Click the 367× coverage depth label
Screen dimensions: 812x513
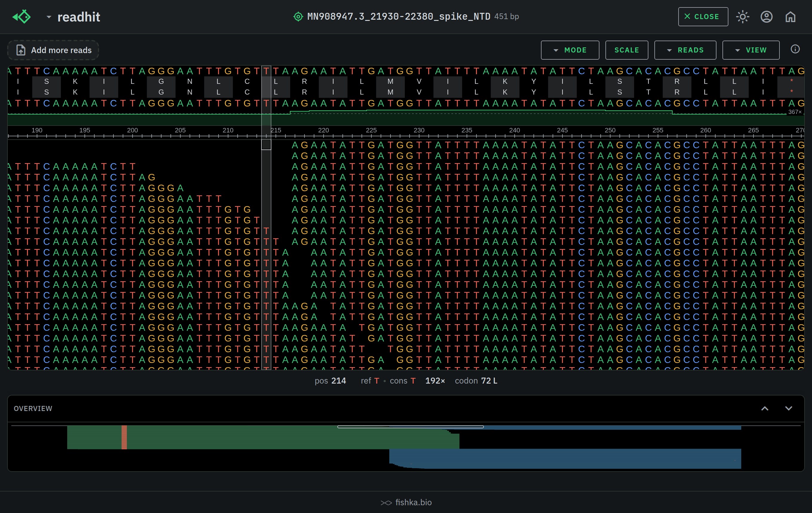point(795,112)
